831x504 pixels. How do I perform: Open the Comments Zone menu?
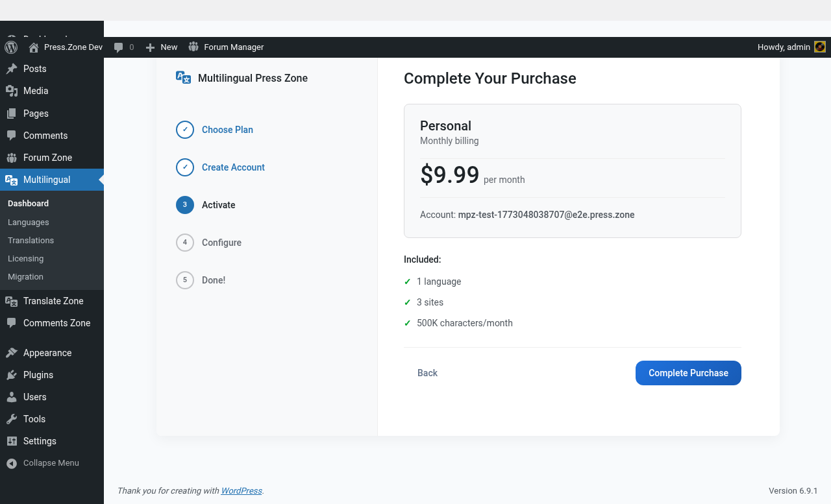(x=52, y=323)
